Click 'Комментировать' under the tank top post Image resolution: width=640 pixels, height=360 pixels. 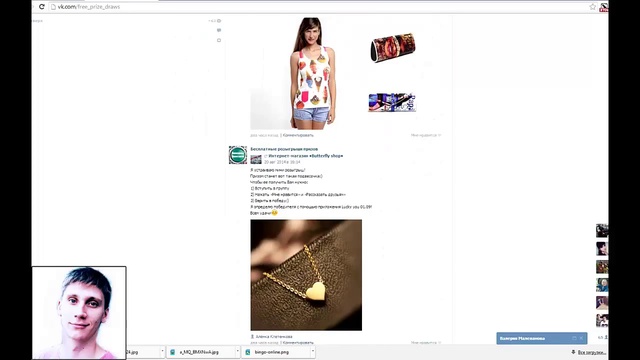click(x=298, y=135)
